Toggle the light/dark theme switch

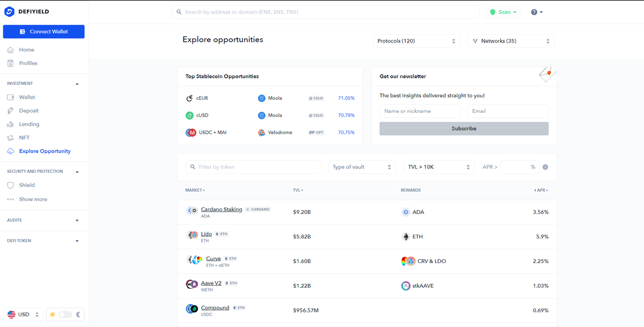tap(65, 315)
